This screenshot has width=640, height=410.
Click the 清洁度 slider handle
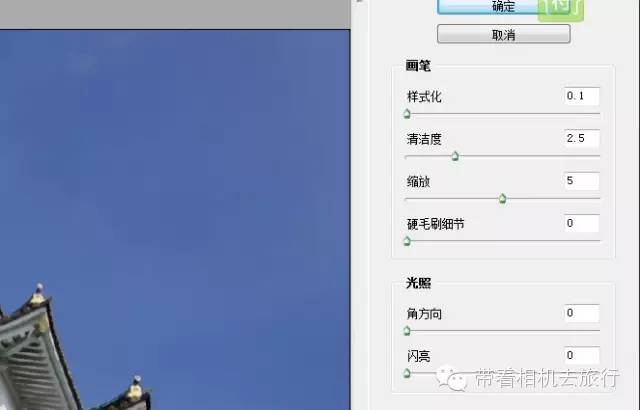(x=456, y=156)
